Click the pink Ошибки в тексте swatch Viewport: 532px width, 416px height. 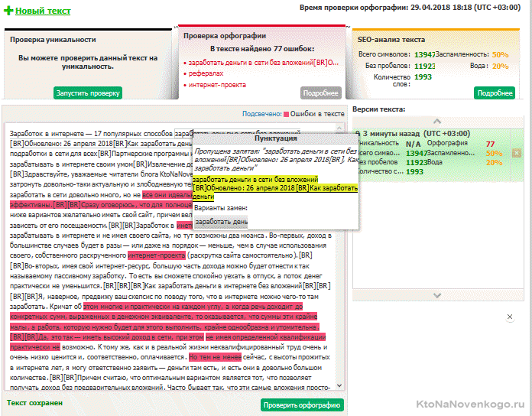point(286,115)
